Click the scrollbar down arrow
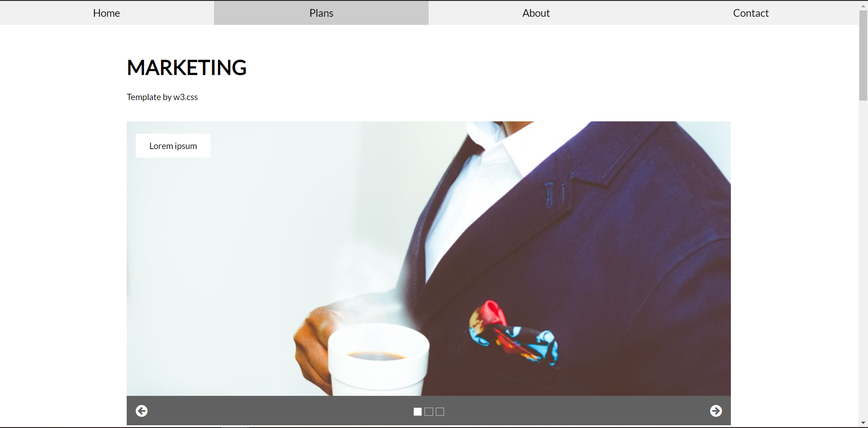Viewport: 868px width, 428px height. [x=863, y=423]
